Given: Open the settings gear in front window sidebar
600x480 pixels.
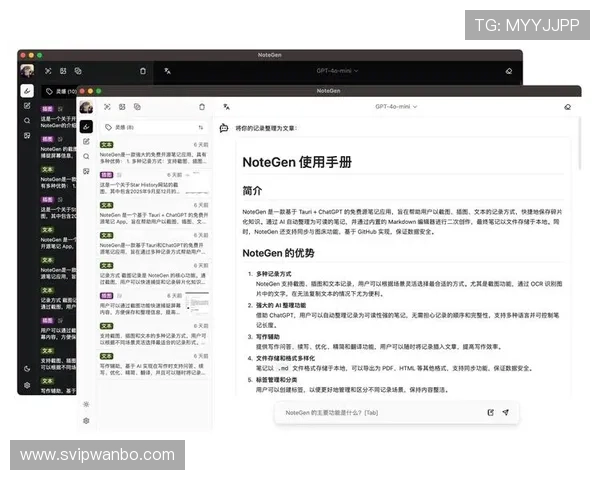Looking at the screenshot, I should pos(86,421).
